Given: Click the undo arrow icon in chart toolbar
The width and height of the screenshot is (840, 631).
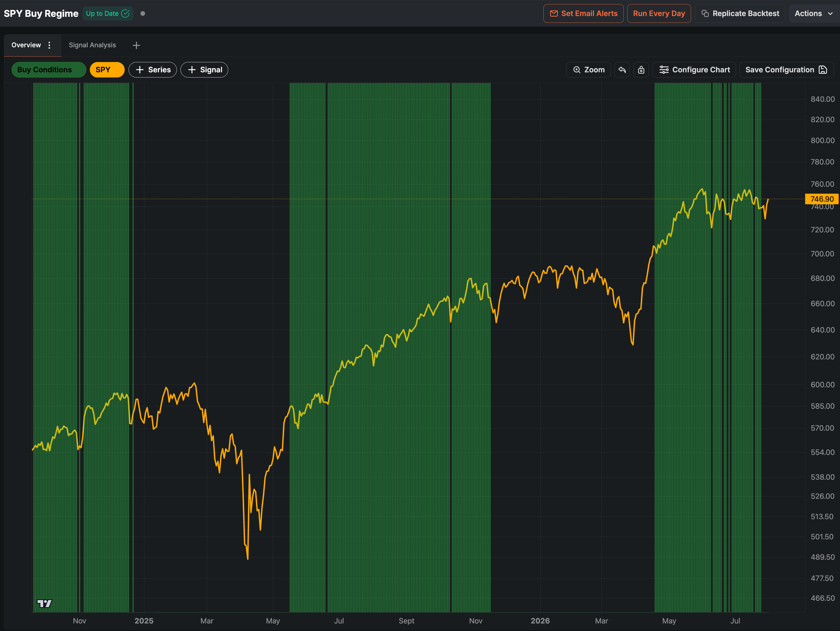Looking at the screenshot, I should (622, 70).
